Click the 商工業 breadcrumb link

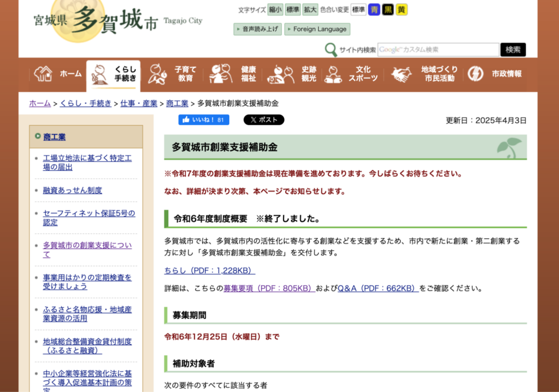coord(177,103)
